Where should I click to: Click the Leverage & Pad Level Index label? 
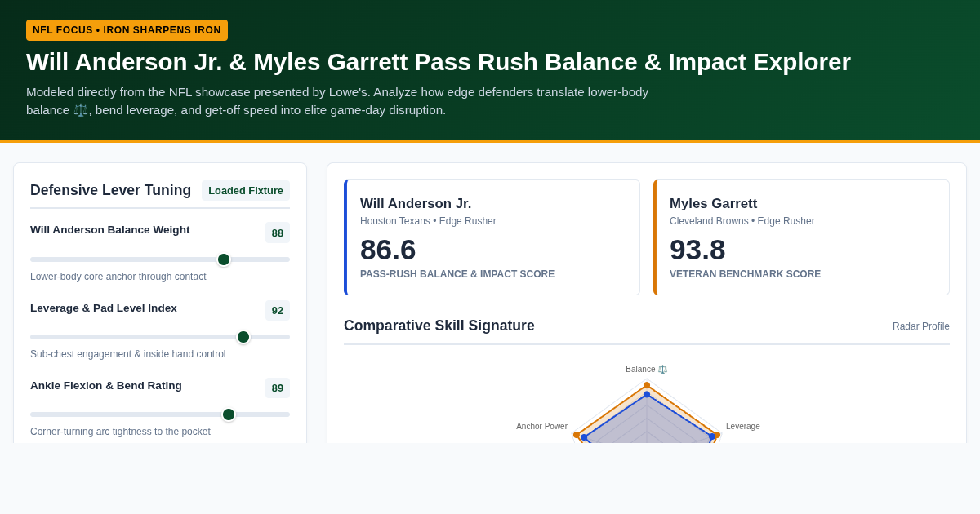(104, 308)
